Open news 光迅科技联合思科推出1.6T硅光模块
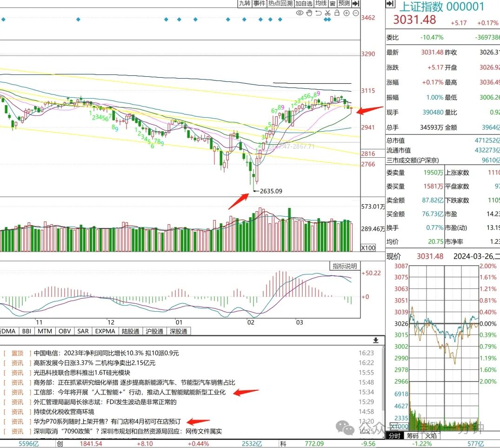 [x=82, y=373]
